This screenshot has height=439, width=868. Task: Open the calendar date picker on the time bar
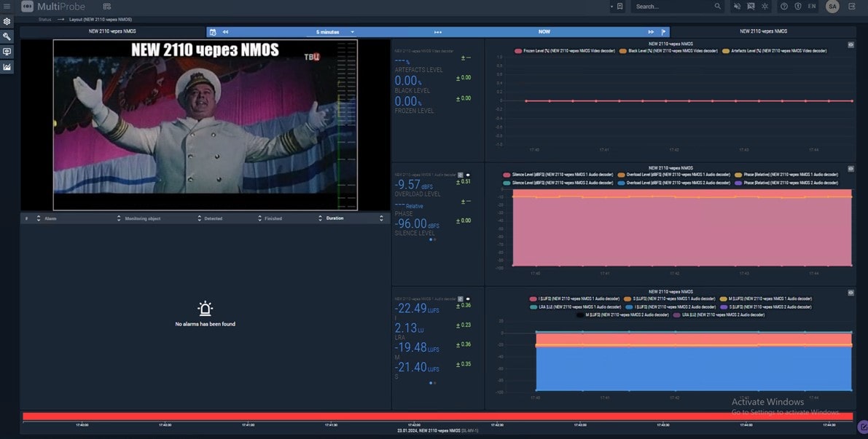tap(213, 32)
